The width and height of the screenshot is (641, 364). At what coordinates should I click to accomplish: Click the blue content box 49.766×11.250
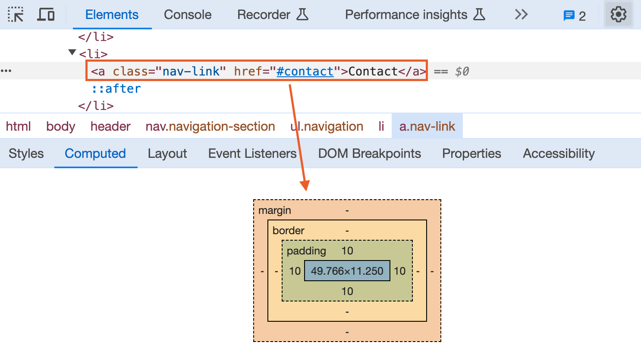347,271
